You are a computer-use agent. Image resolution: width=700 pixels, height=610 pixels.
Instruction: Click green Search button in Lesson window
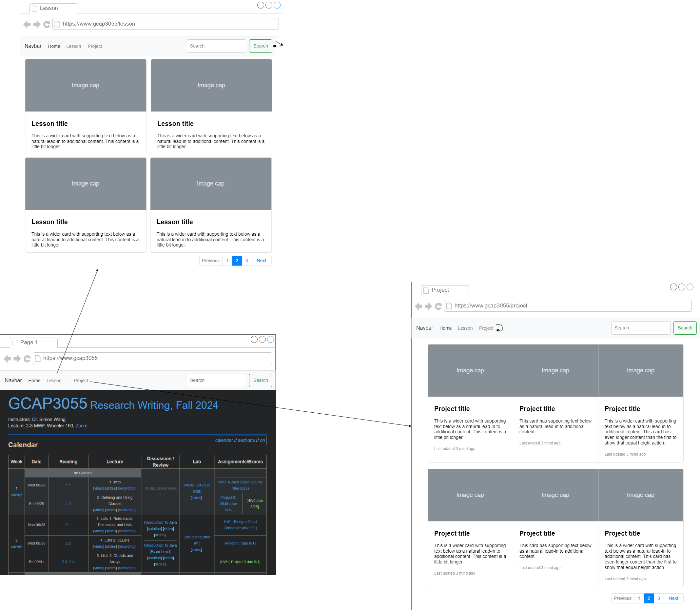click(260, 46)
